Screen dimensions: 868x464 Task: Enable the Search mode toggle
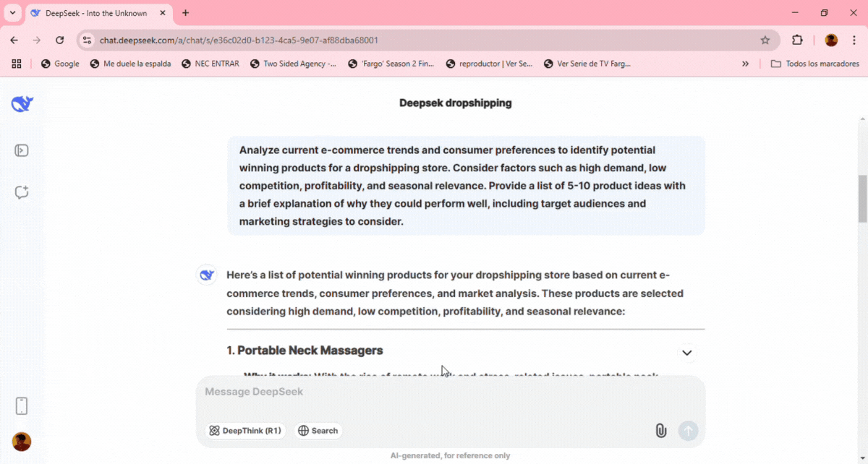point(318,430)
